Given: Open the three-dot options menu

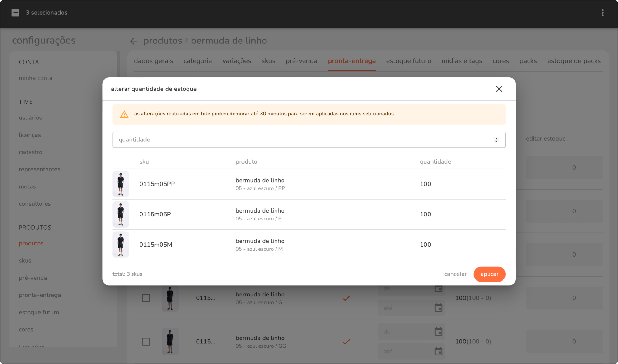Looking at the screenshot, I should click(602, 13).
